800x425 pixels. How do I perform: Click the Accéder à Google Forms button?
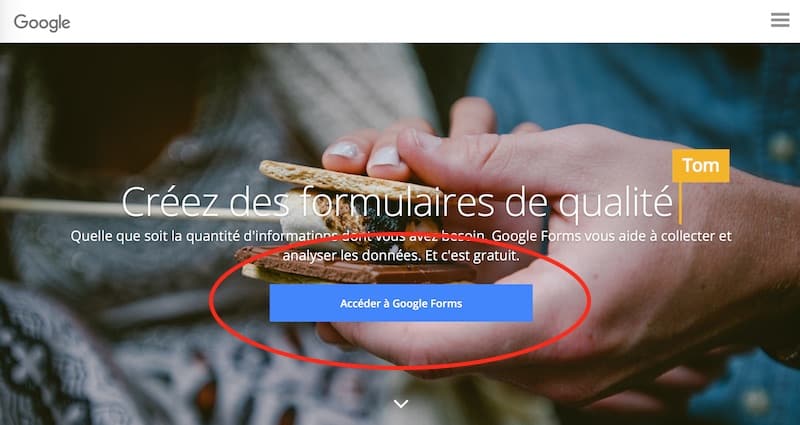coord(401,303)
